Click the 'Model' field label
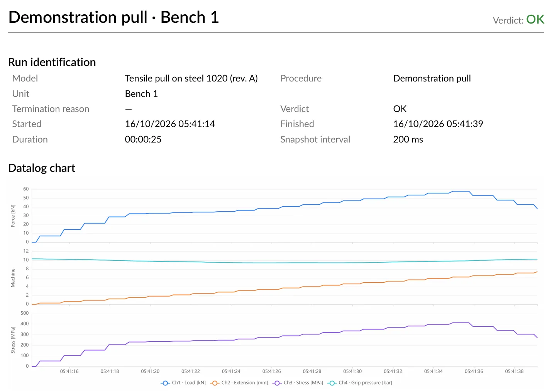 pyautogui.click(x=25, y=78)
